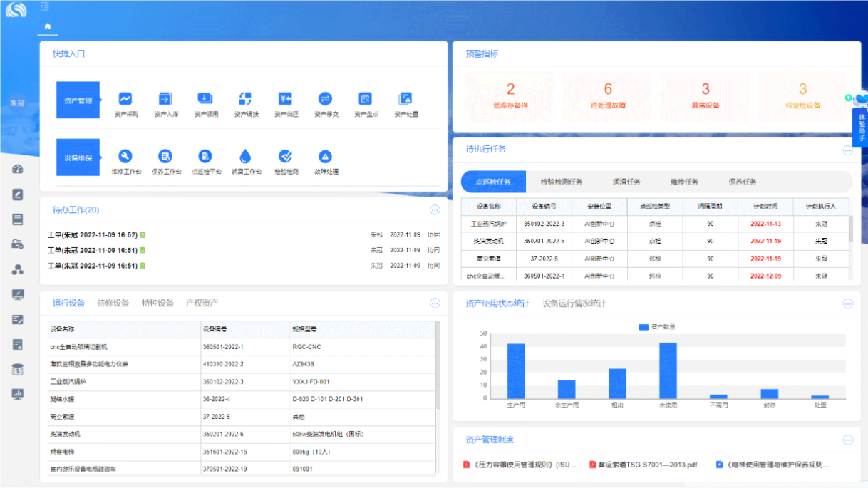Open 资产采购 quick entry icon
868x493 pixels.
125,99
